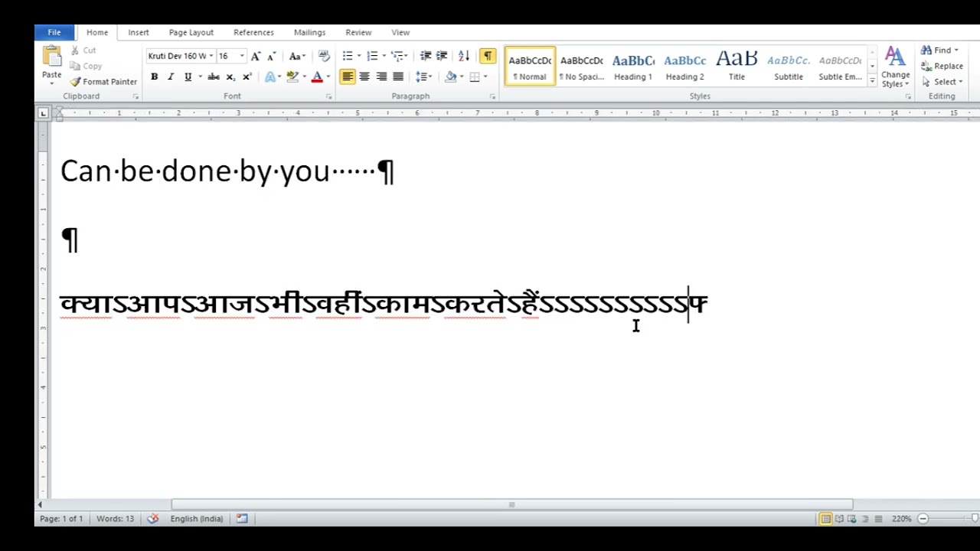Click the zoom out minus button

(x=923, y=519)
